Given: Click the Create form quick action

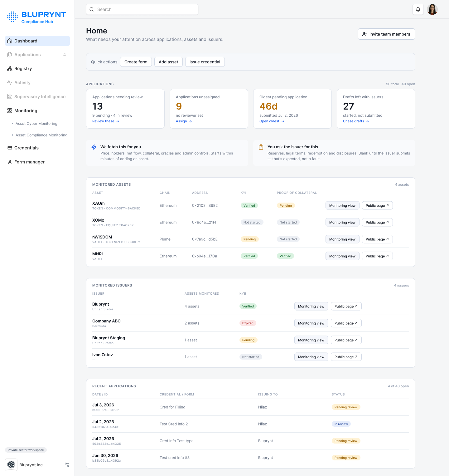Looking at the screenshot, I should click(x=136, y=62).
